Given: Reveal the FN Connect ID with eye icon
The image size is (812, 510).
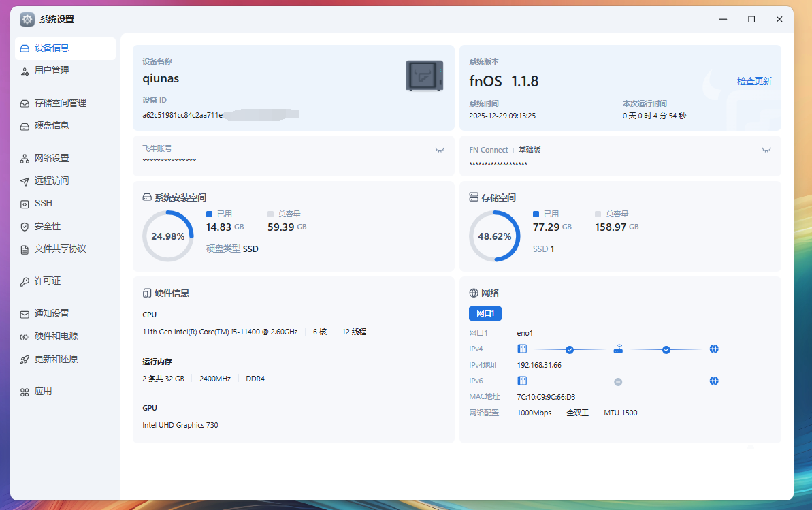Looking at the screenshot, I should 766,150.
